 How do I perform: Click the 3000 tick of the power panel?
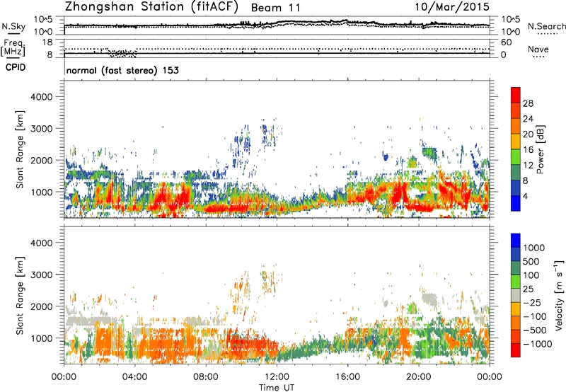[x=41, y=129]
